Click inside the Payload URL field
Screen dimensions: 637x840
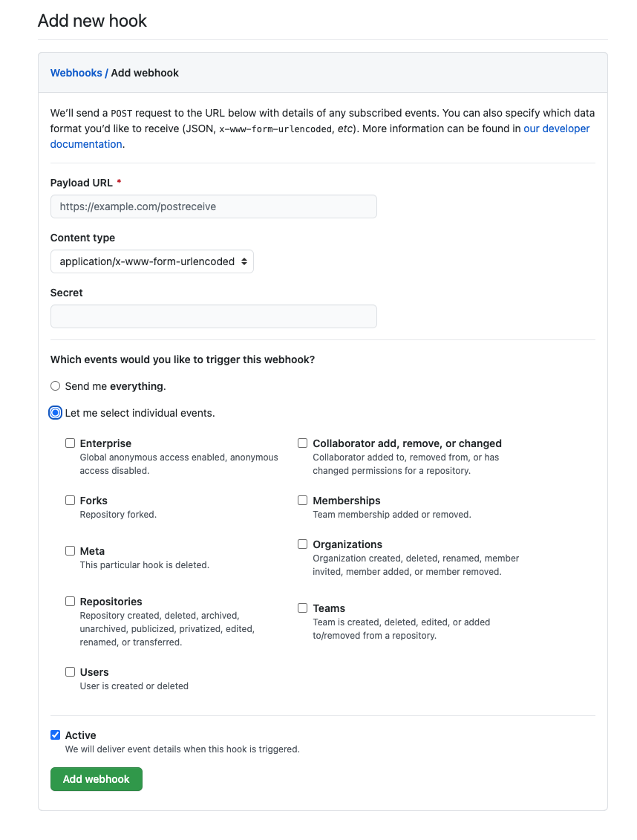coord(213,206)
